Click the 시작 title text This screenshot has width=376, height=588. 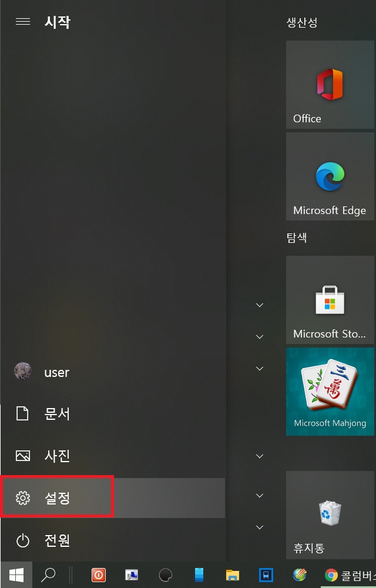tap(58, 22)
